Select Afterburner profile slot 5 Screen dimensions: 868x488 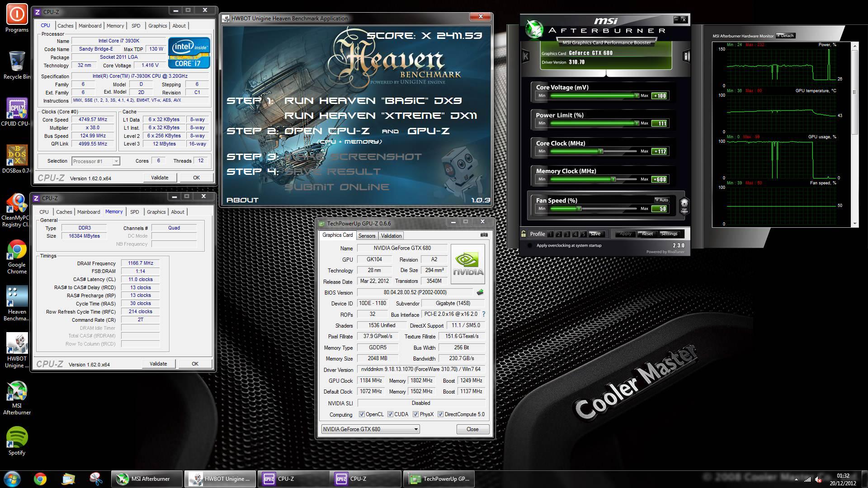(584, 234)
